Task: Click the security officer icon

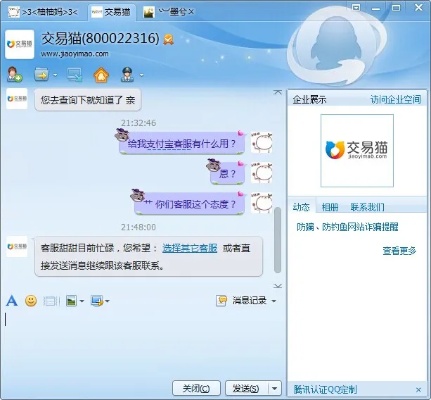Action: (x=127, y=74)
